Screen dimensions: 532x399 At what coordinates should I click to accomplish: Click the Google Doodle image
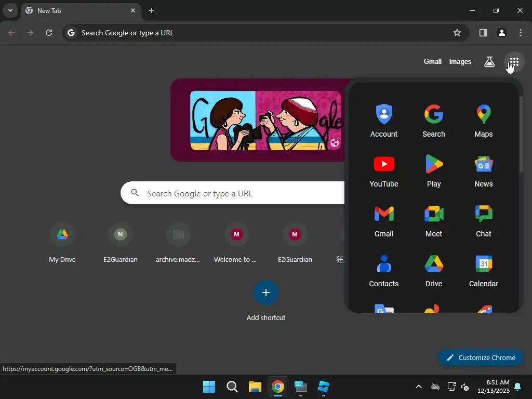coord(265,121)
